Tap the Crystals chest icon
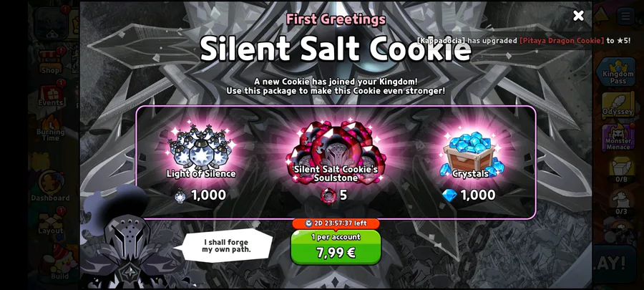This screenshot has width=644, height=290. (470, 153)
